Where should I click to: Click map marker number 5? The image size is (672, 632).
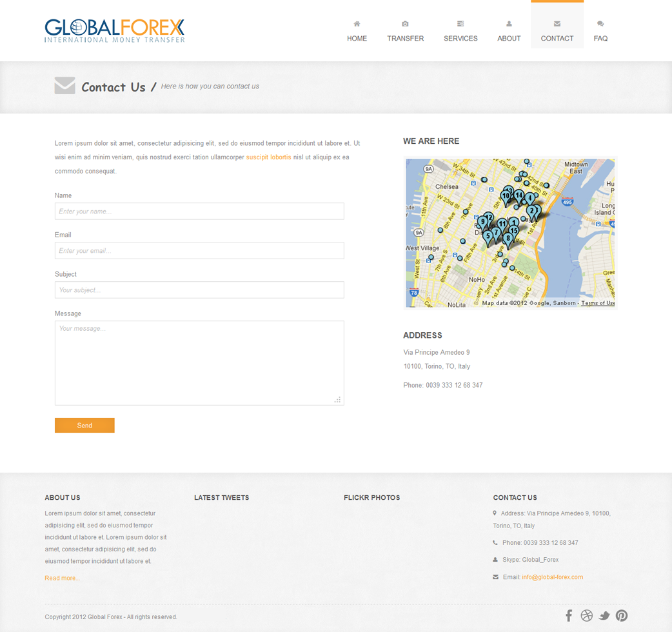[488, 237]
